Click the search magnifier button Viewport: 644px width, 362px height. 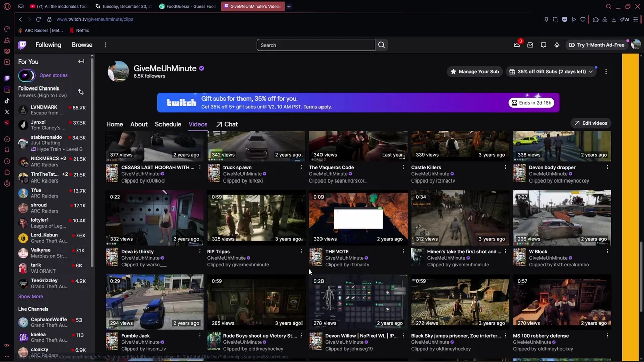tap(381, 45)
